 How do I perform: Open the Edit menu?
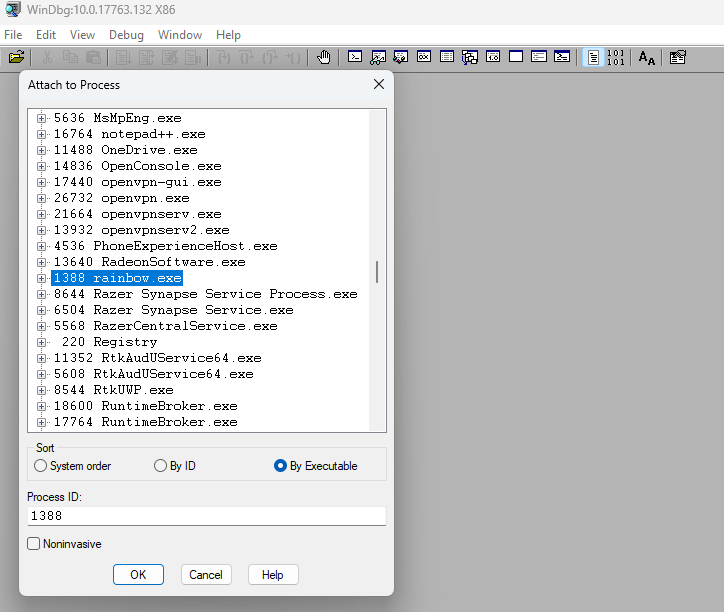[46, 35]
